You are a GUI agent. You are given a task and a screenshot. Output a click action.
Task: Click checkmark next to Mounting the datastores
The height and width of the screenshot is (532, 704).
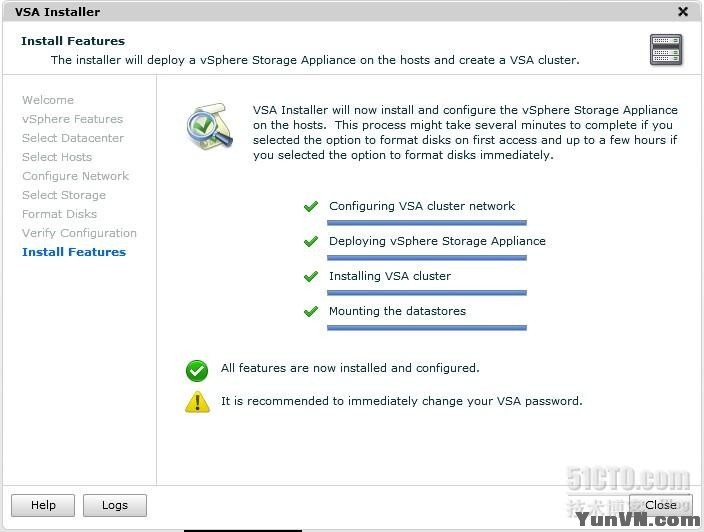point(311,312)
